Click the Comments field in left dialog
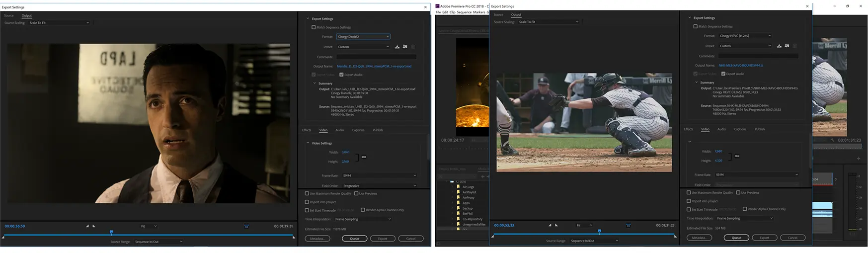 (x=376, y=57)
